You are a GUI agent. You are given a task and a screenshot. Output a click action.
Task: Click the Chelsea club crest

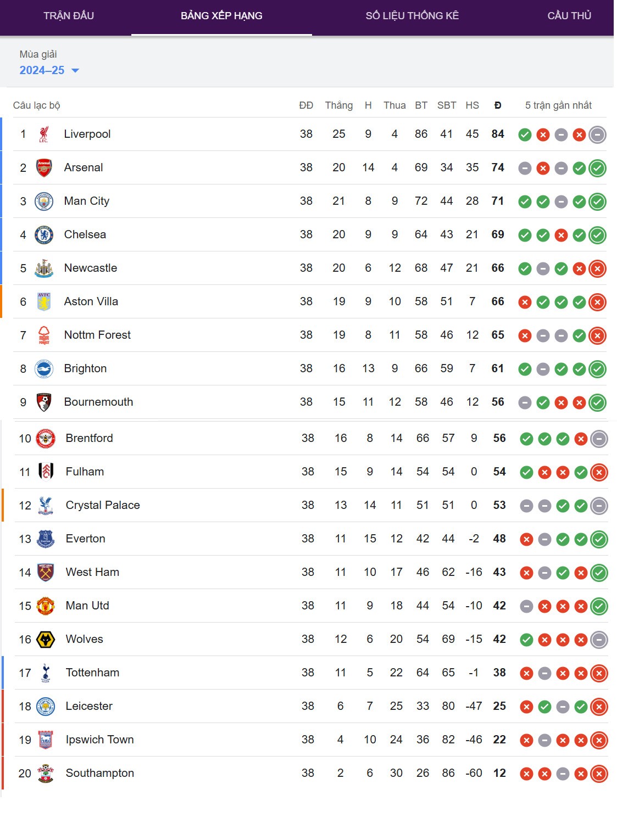44,235
